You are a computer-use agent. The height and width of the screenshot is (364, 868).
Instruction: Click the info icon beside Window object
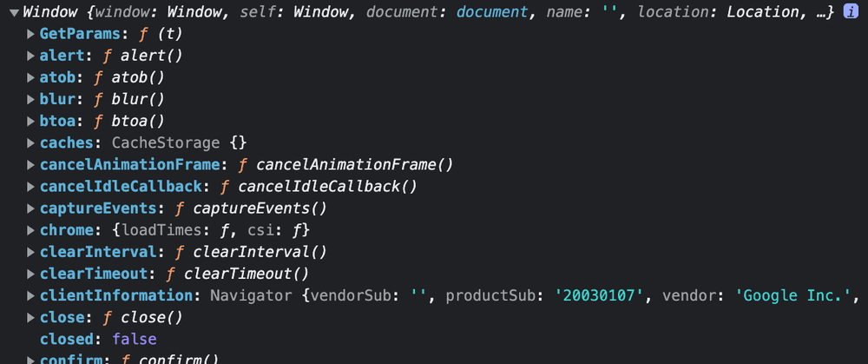pos(851,12)
